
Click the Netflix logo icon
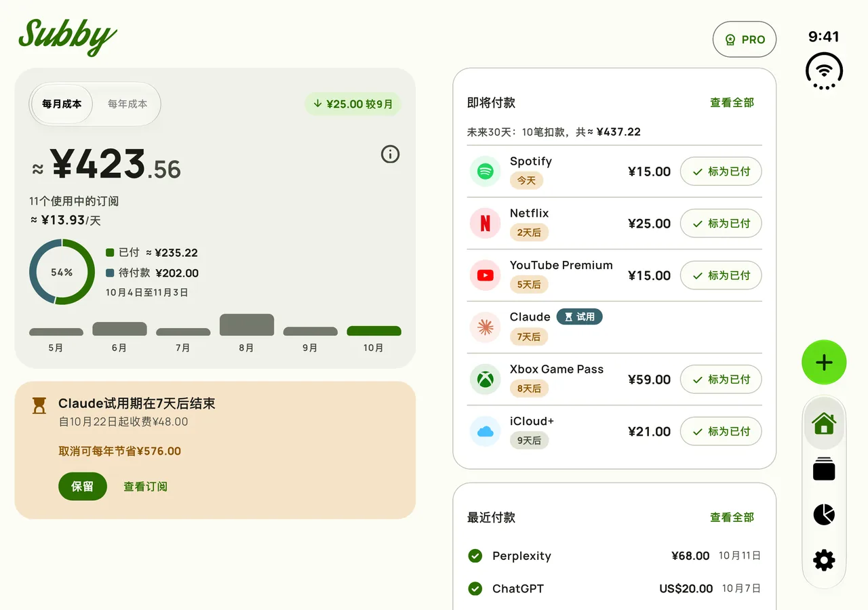(485, 224)
